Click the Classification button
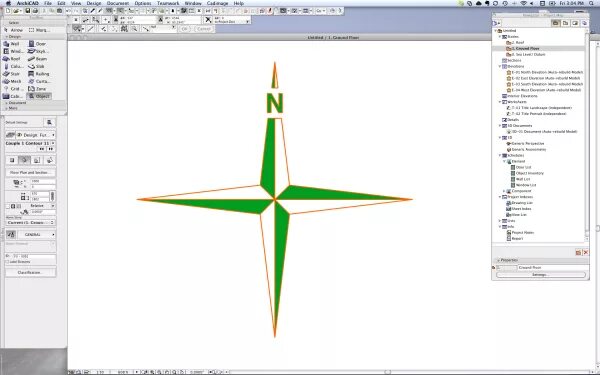600x375 pixels. pyautogui.click(x=31, y=272)
